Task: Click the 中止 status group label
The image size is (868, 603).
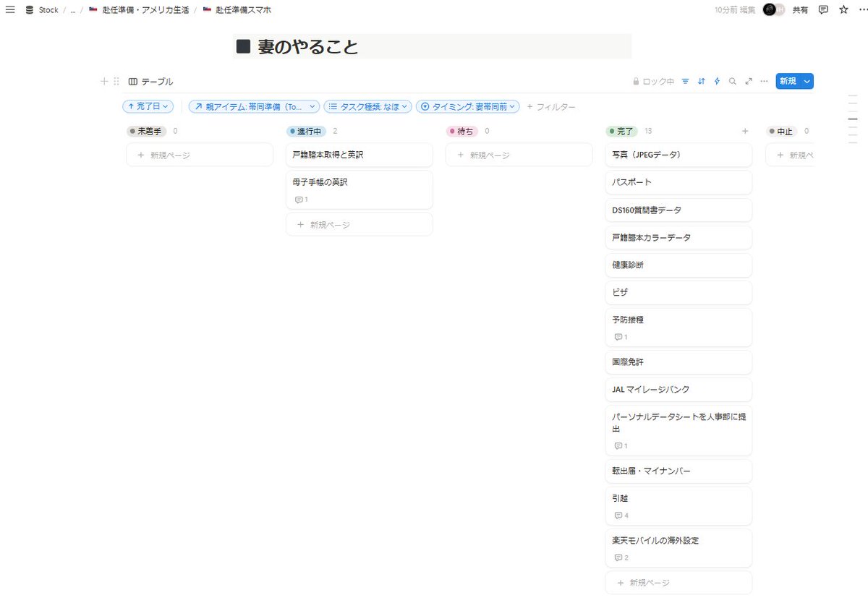Action: pos(781,132)
